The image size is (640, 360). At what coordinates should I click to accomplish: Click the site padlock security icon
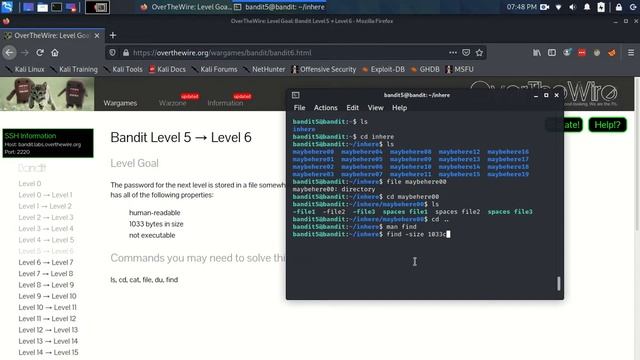(x=126, y=53)
